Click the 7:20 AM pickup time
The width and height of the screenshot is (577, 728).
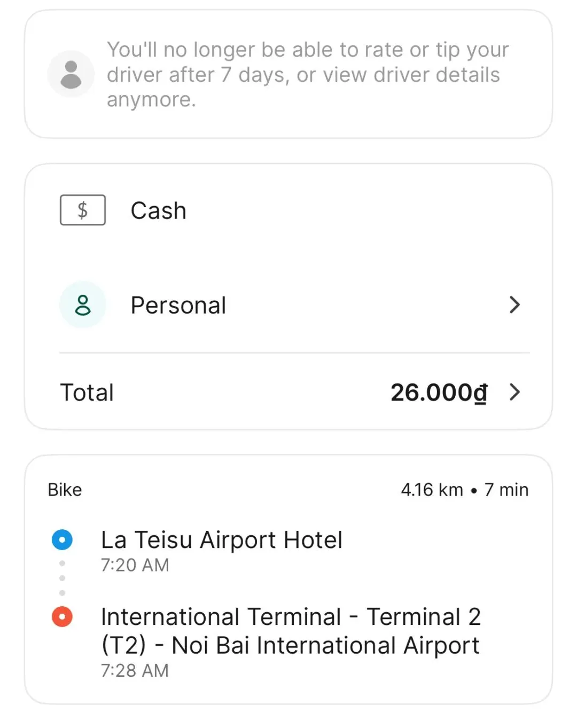(x=135, y=565)
